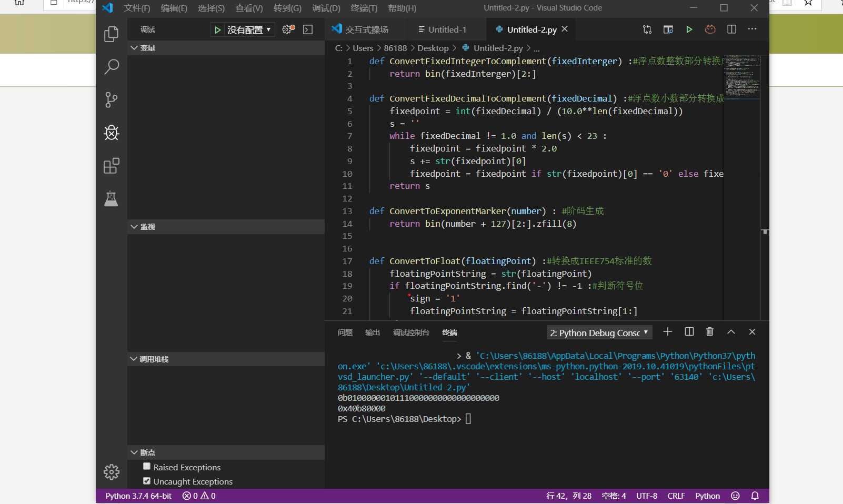
Task: Maximize terminal panel with up chevron
Action: coord(731,331)
